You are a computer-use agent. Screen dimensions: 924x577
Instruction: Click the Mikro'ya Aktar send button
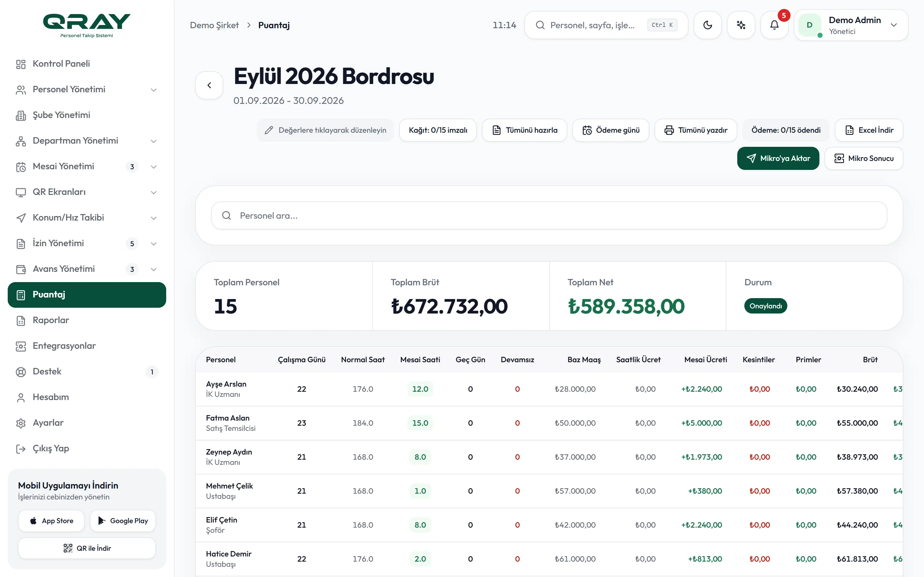point(778,158)
